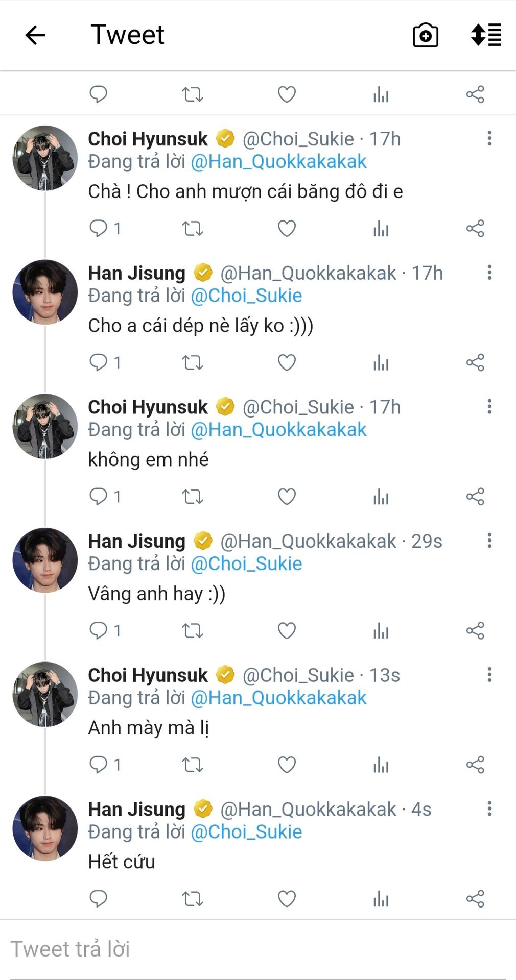Open more options on "Hết cứu" tweet
This screenshot has height=980, width=516.
coord(489,808)
